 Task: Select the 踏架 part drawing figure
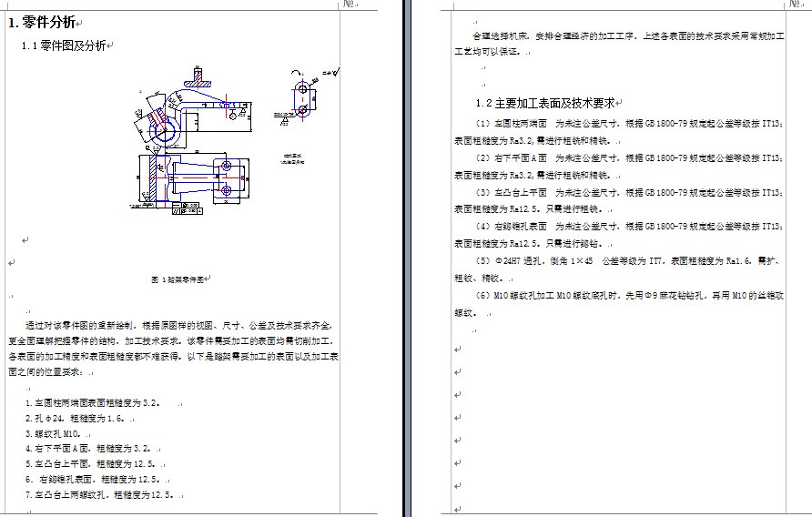pyautogui.click(x=233, y=140)
